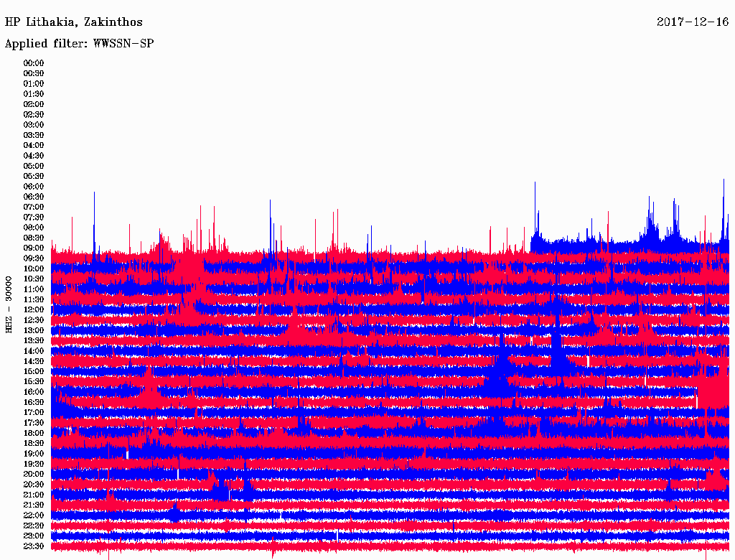Select the 14:00 time label

pyautogui.click(x=34, y=351)
